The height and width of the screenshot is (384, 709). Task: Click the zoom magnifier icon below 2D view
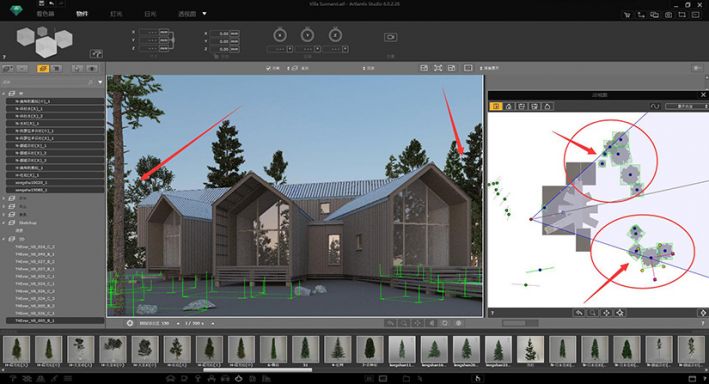click(592, 313)
